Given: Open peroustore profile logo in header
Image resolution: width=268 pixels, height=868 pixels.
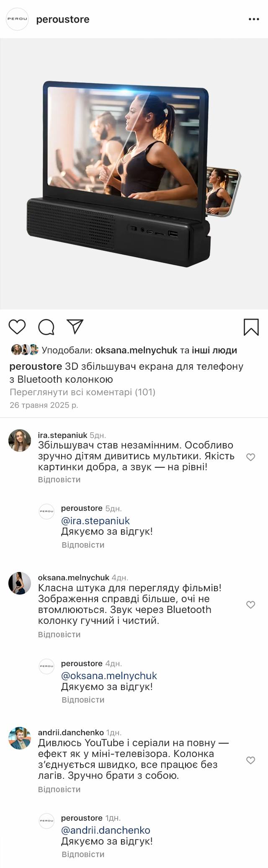Looking at the screenshot, I should 17,19.
